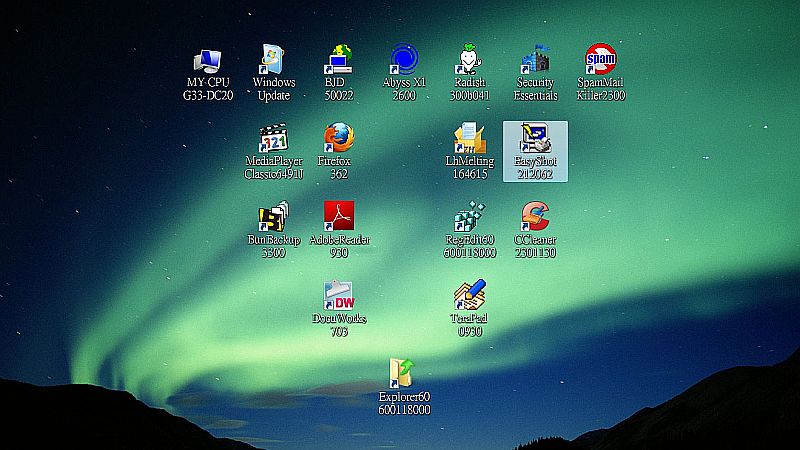
Task: Select the Radish 300b041 shortcut
Action: pyautogui.click(x=469, y=61)
